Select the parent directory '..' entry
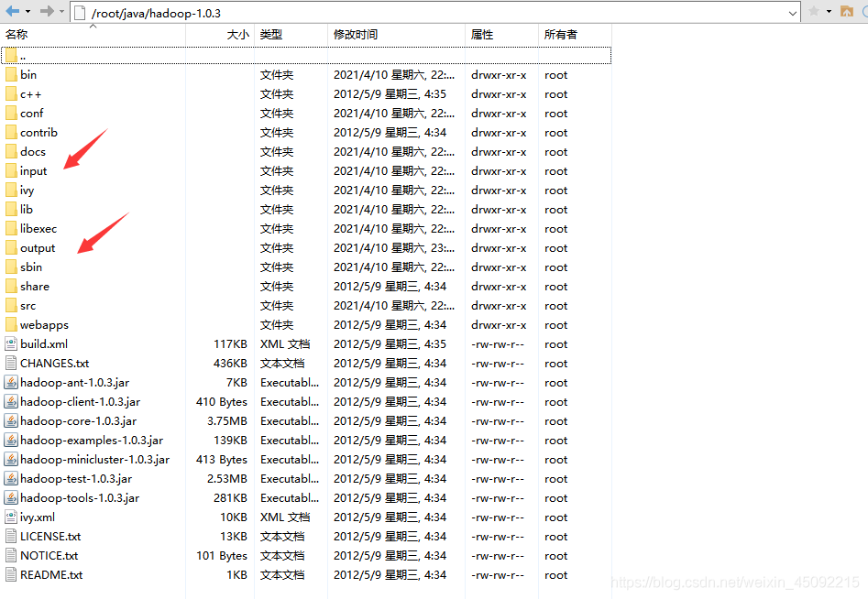This screenshot has width=868, height=599. (23, 56)
